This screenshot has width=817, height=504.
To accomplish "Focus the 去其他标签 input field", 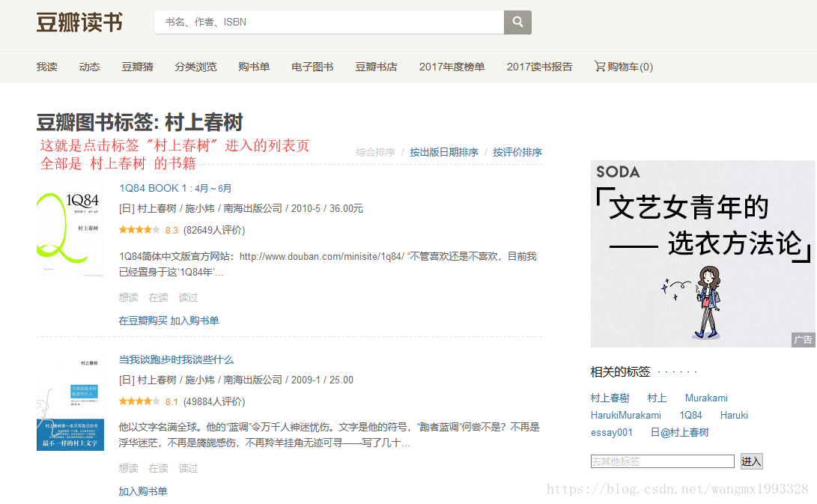I will click(662, 461).
